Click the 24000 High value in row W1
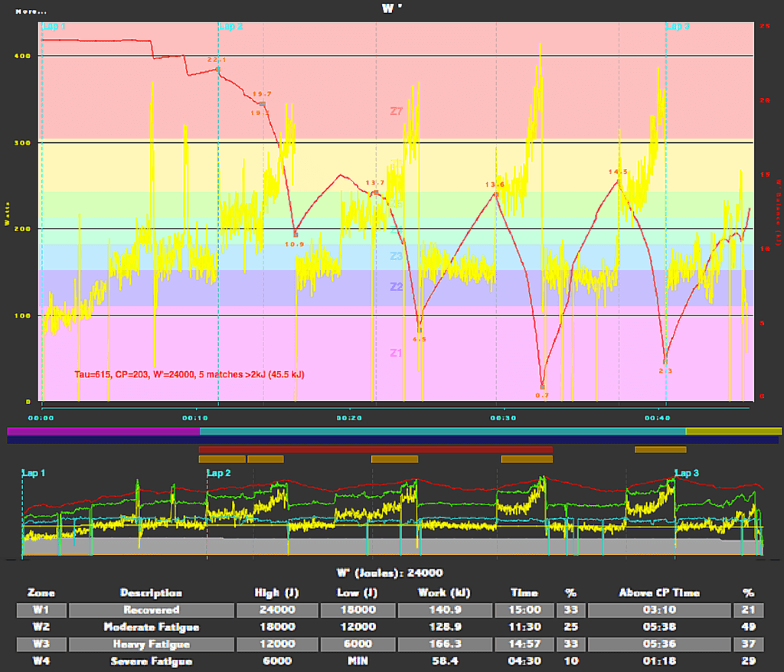Viewport: 784px width, 672px height. point(277,610)
